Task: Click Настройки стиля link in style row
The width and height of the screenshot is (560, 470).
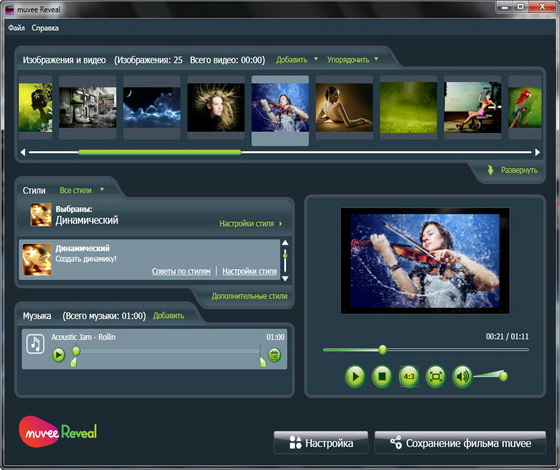Action: coord(250,271)
